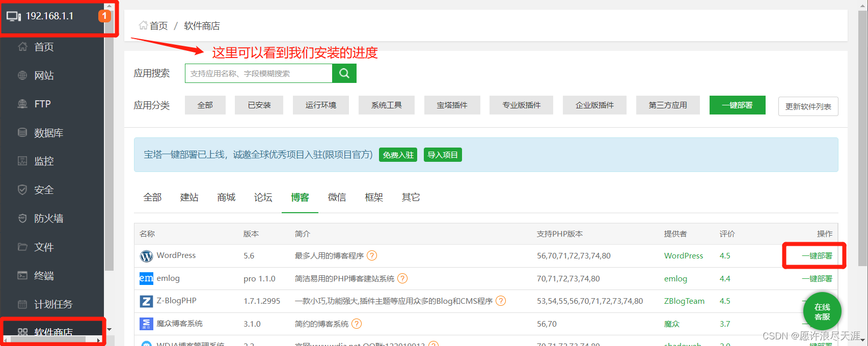Open the help icon next to 最多人用的博客程序
Screen dimensions: 868x346
[x=372, y=255]
